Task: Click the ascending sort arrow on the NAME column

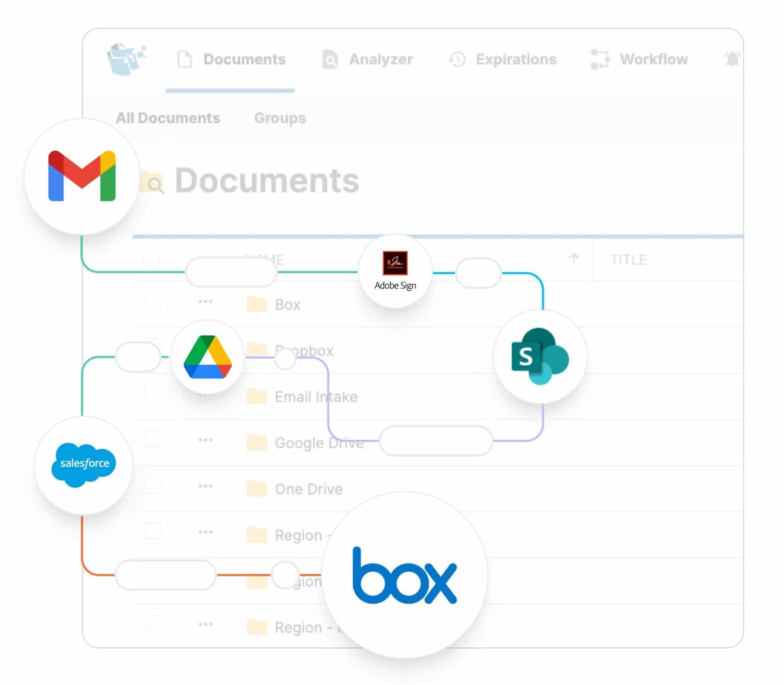Action: pyautogui.click(x=573, y=258)
